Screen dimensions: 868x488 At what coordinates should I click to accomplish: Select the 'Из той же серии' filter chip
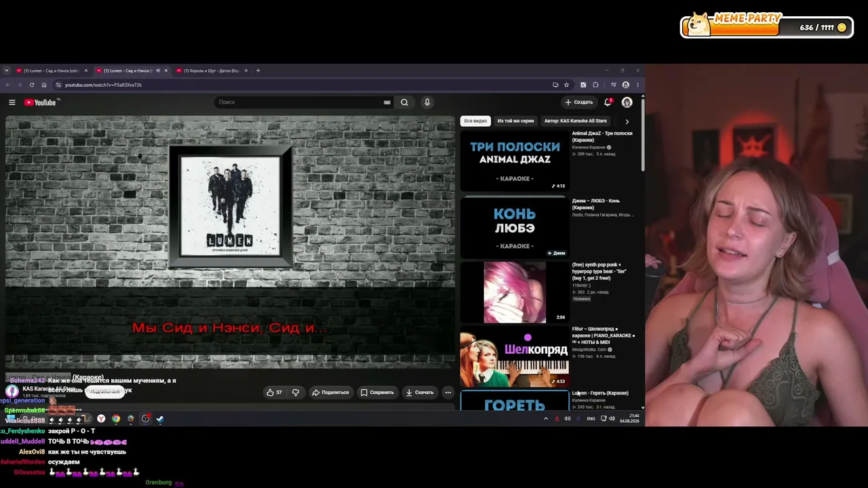515,121
